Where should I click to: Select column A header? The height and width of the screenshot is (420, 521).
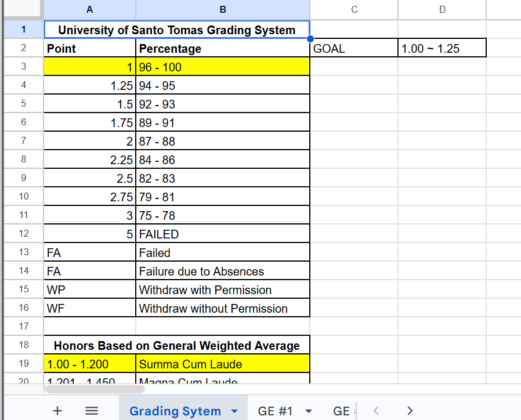pos(90,10)
